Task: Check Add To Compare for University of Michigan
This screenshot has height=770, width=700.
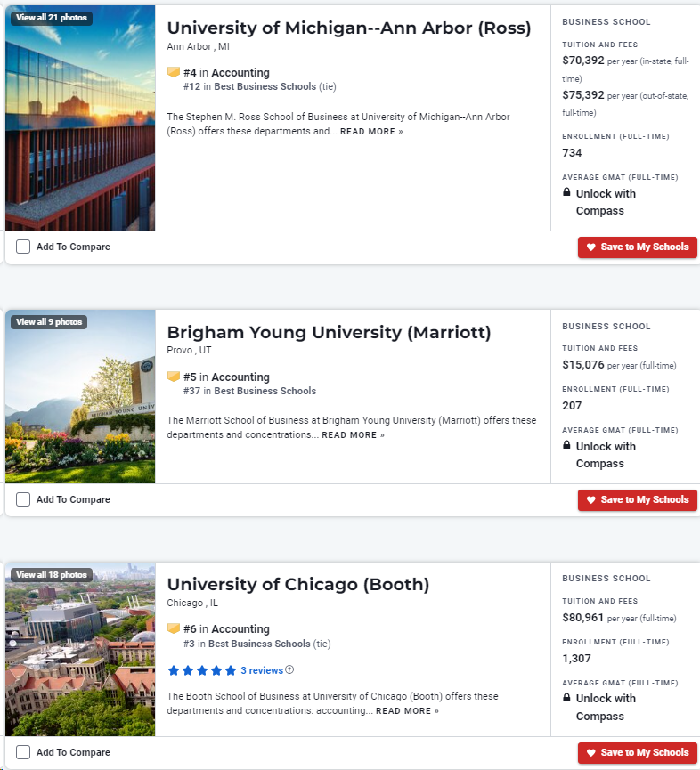Action: pos(23,247)
